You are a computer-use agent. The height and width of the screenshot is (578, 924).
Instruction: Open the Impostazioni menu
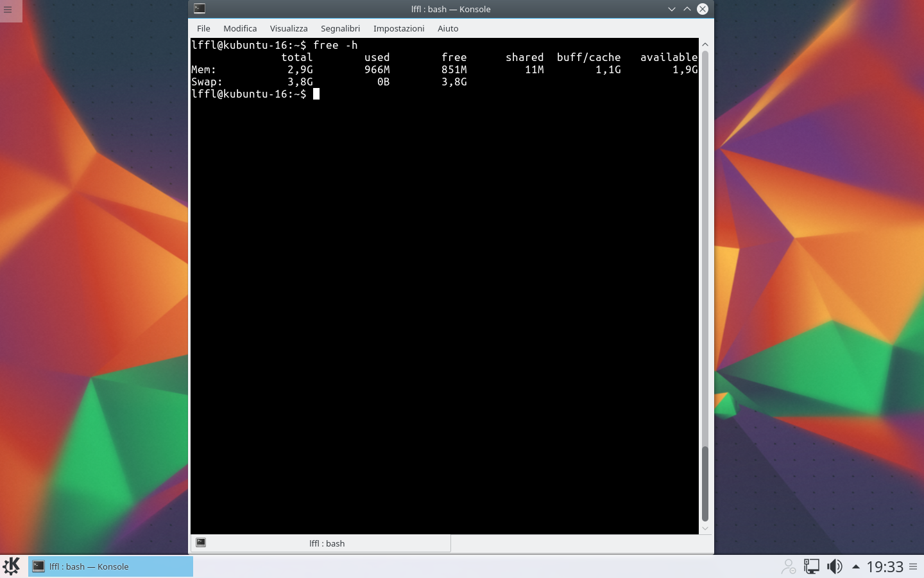tap(398, 28)
